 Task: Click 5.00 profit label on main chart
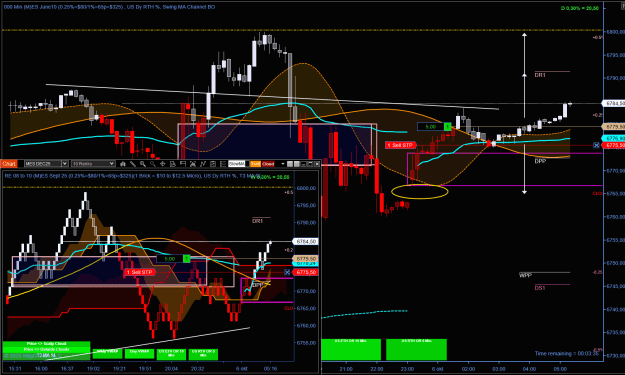pos(430,127)
